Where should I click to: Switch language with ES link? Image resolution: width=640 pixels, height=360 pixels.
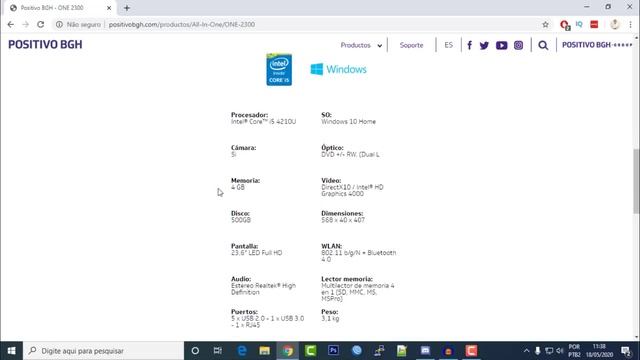449,45
